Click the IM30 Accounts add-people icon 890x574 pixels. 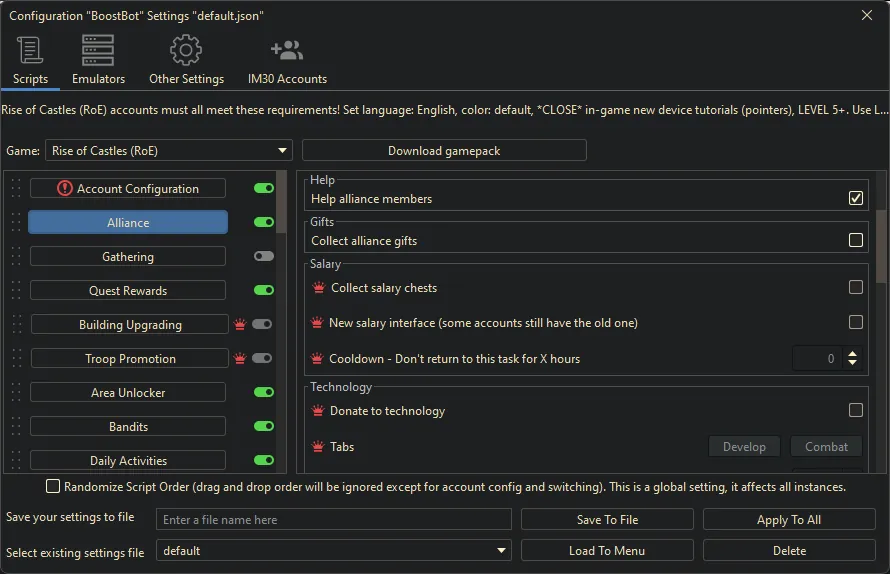(287, 50)
